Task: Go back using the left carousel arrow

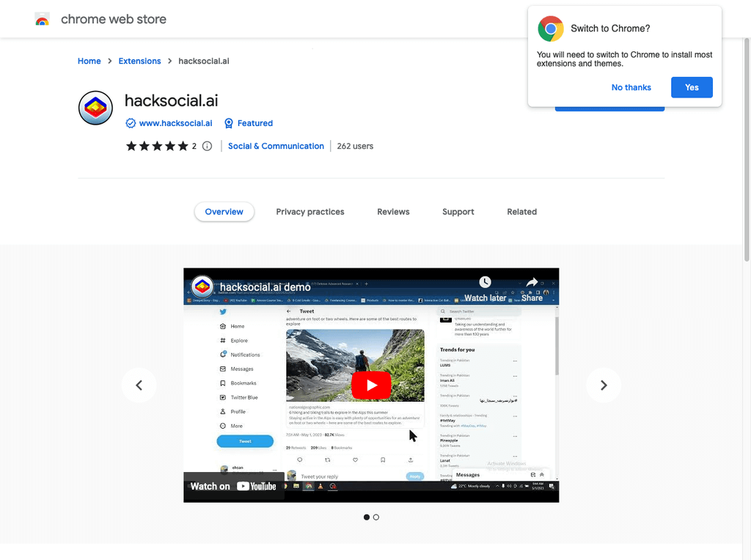Action: coord(139,385)
